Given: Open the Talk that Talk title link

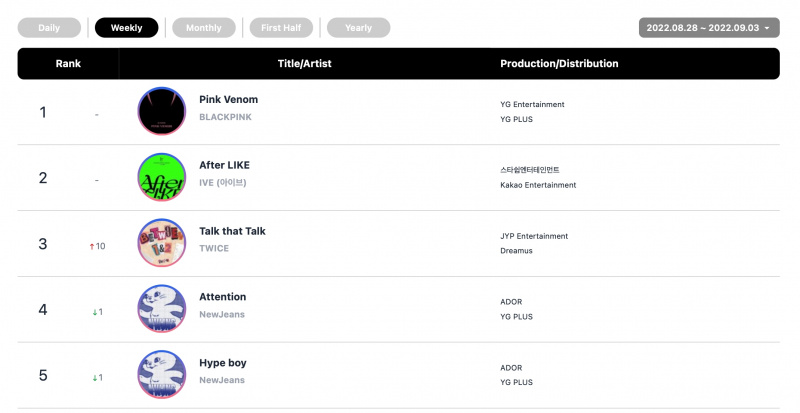Looking at the screenshot, I should [232, 231].
